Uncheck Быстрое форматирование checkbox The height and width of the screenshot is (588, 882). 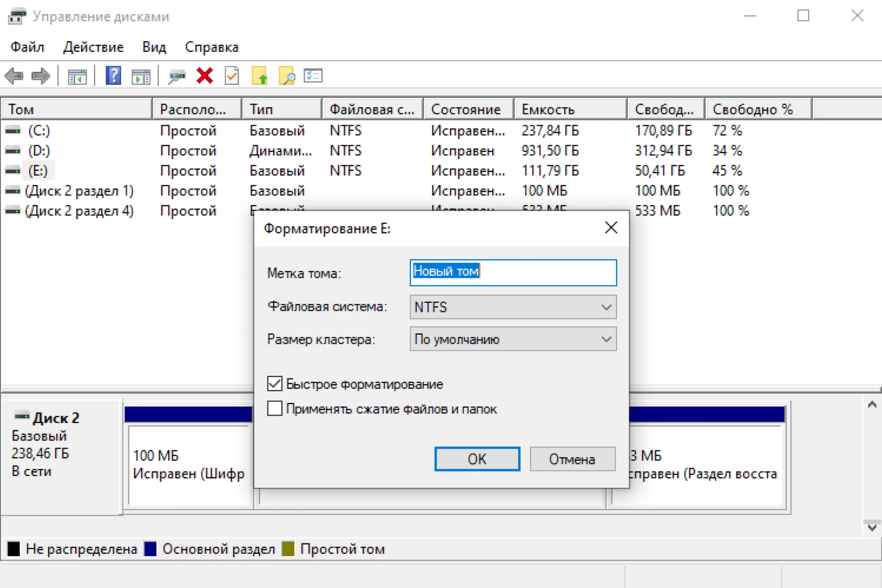pos(275,384)
